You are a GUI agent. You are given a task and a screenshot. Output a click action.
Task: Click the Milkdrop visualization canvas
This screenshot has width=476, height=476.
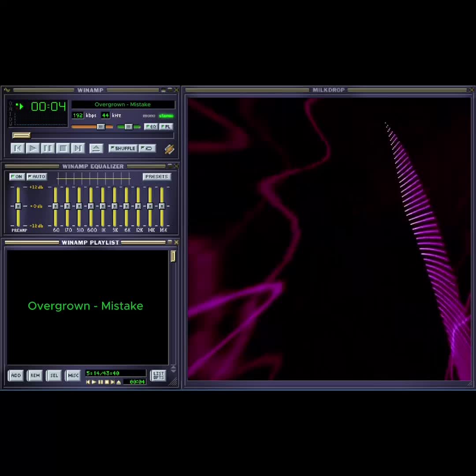pos(329,238)
